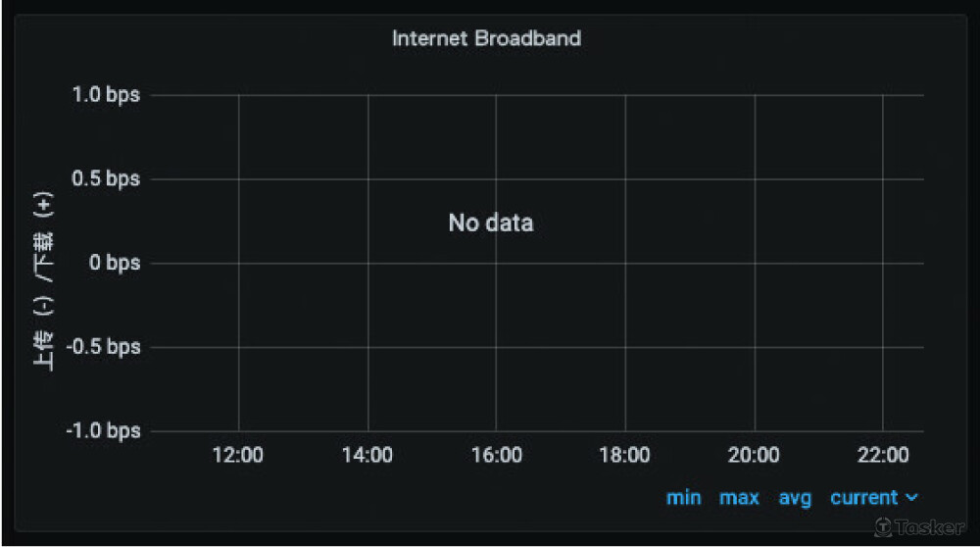Click the chevron arrow beside current
Screen dimensions: 980x547
click(x=912, y=498)
